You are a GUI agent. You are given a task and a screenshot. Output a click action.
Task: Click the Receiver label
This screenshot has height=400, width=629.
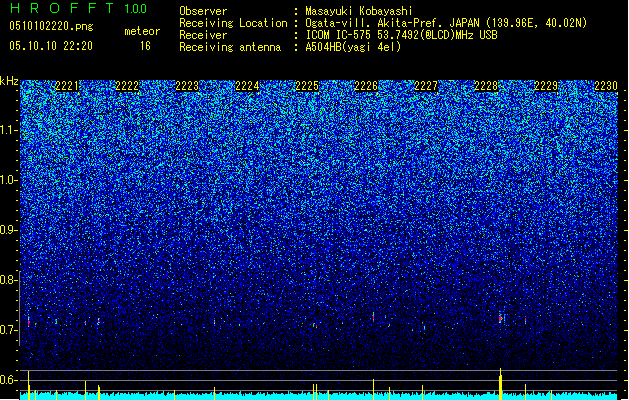coord(203,35)
